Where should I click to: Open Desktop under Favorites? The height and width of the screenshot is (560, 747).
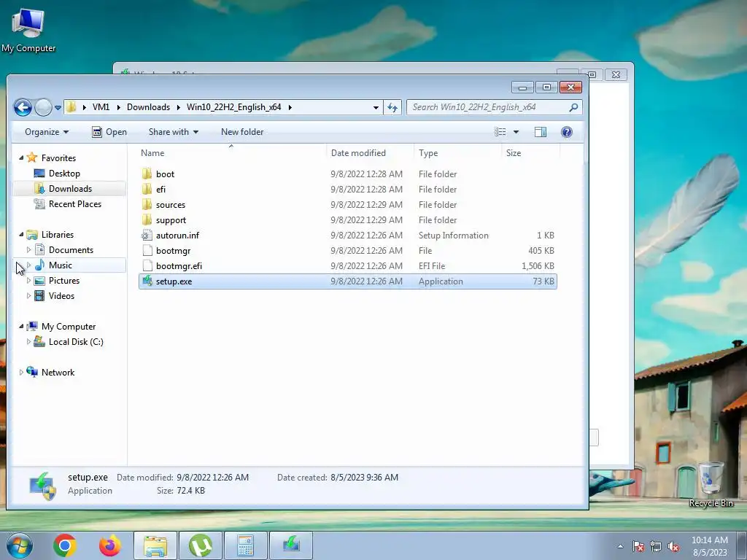point(64,174)
